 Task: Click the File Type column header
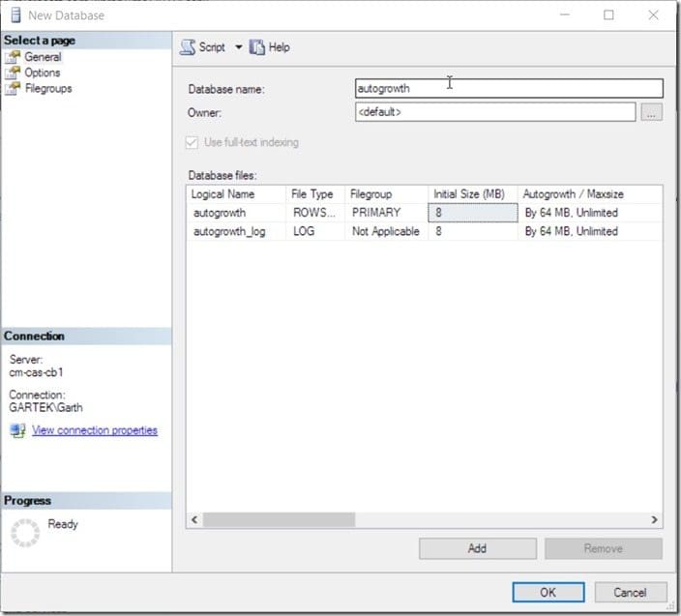coord(315,194)
